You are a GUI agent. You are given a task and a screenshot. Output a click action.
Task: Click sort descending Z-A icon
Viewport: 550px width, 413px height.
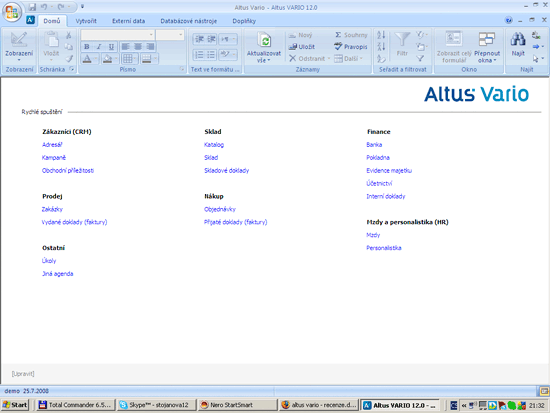tap(381, 47)
